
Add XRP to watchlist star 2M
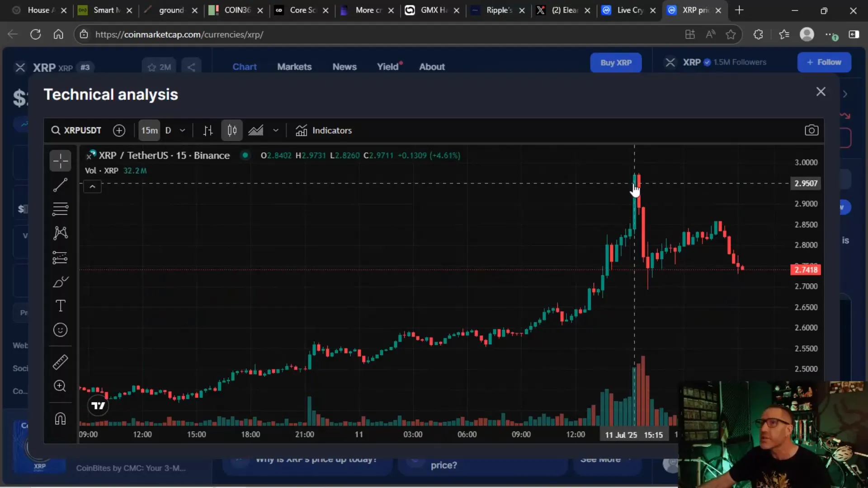159,67
